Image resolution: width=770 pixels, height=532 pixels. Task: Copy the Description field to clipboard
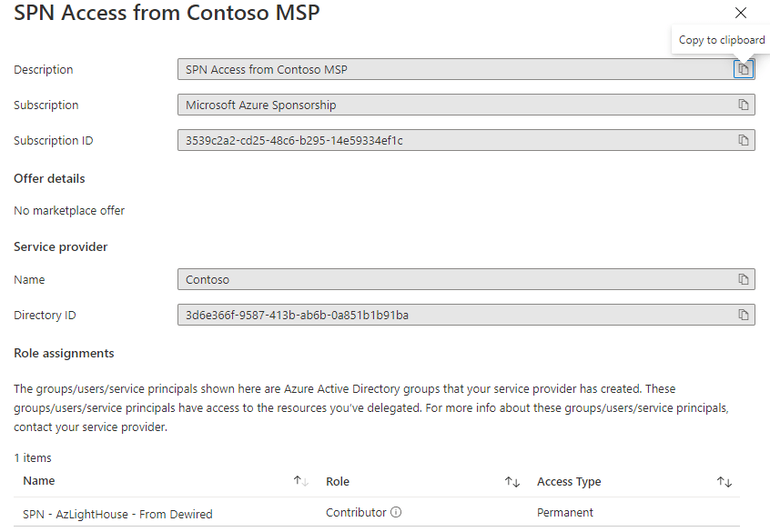click(744, 70)
